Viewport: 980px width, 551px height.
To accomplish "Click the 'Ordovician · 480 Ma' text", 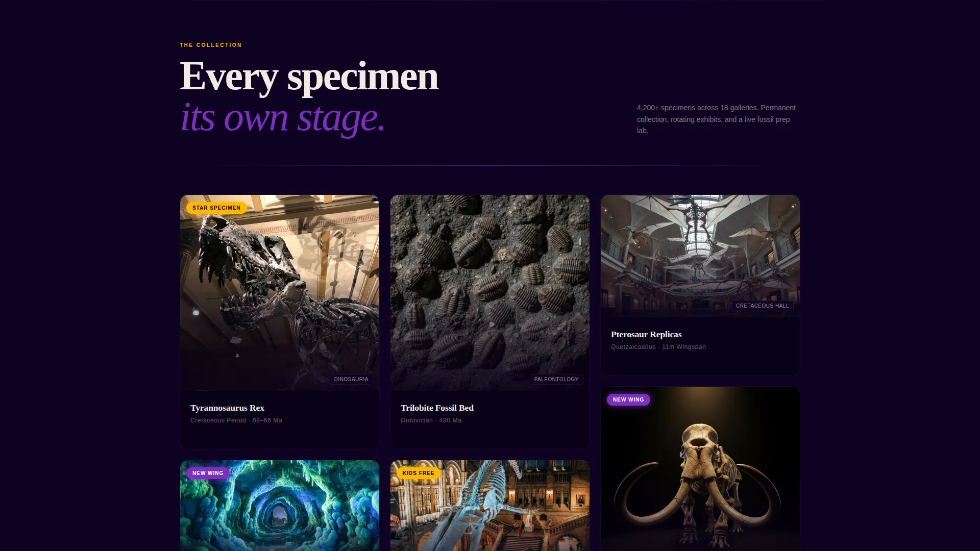I will [431, 420].
